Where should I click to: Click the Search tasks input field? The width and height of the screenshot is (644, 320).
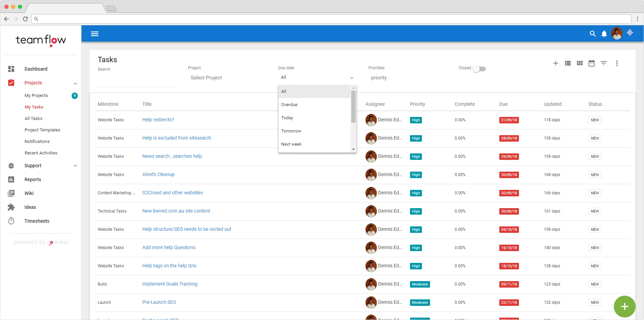(137, 80)
